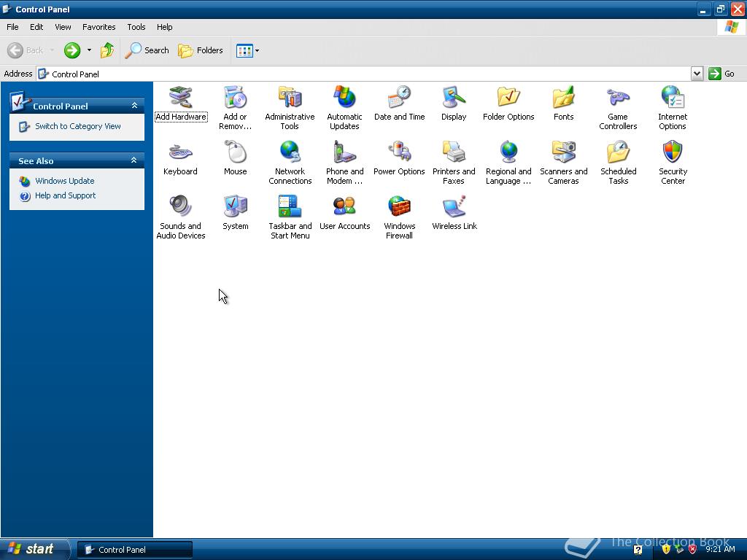Screen dimensions: 747x560
Task: Click the Windows Update link
Action: point(65,181)
